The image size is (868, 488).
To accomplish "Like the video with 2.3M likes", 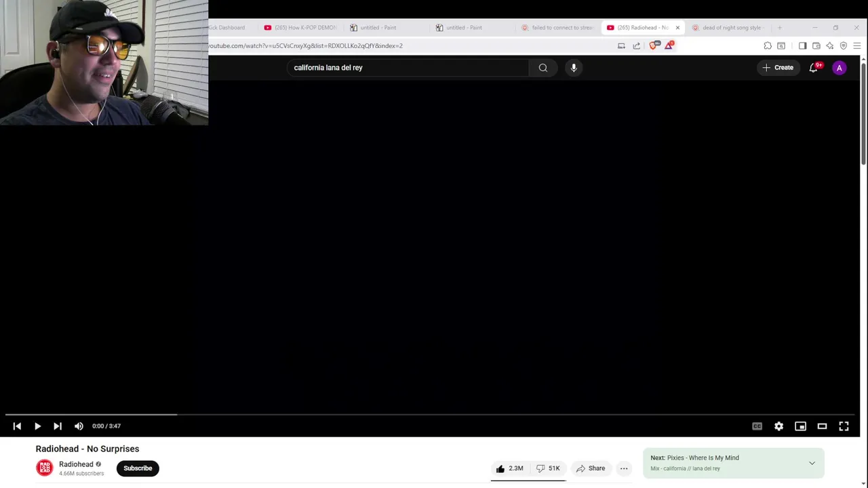I will coord(509,468).
